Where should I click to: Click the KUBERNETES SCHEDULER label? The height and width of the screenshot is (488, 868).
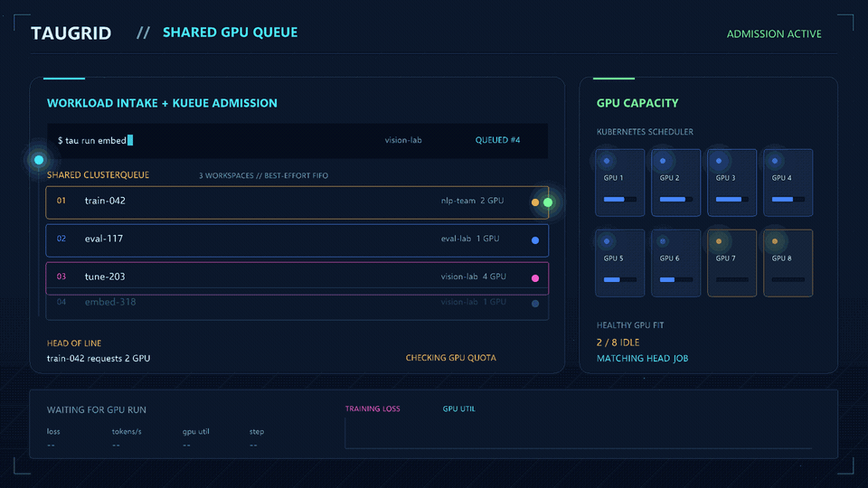645,132
